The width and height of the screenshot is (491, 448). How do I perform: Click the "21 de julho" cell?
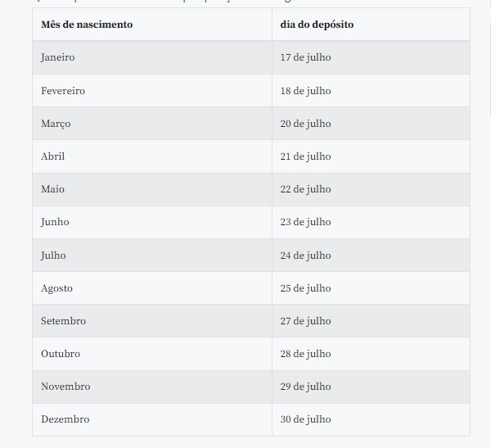[x=306, y=156]
